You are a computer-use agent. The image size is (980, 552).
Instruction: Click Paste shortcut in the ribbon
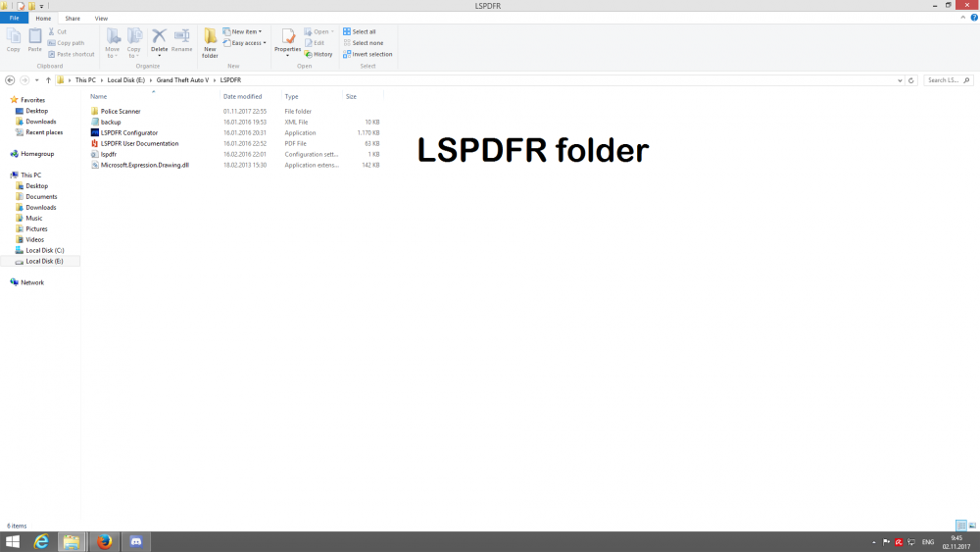(x=71, y=54)
